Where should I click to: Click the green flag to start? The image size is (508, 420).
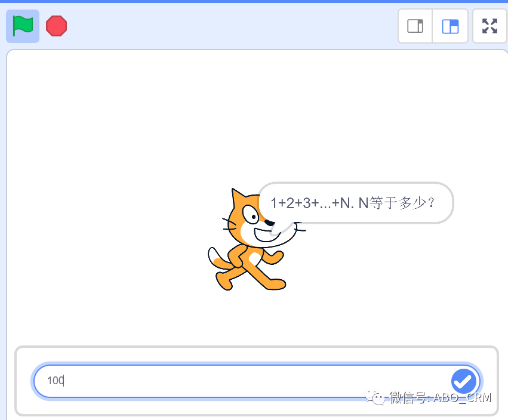tap(23, 26)
